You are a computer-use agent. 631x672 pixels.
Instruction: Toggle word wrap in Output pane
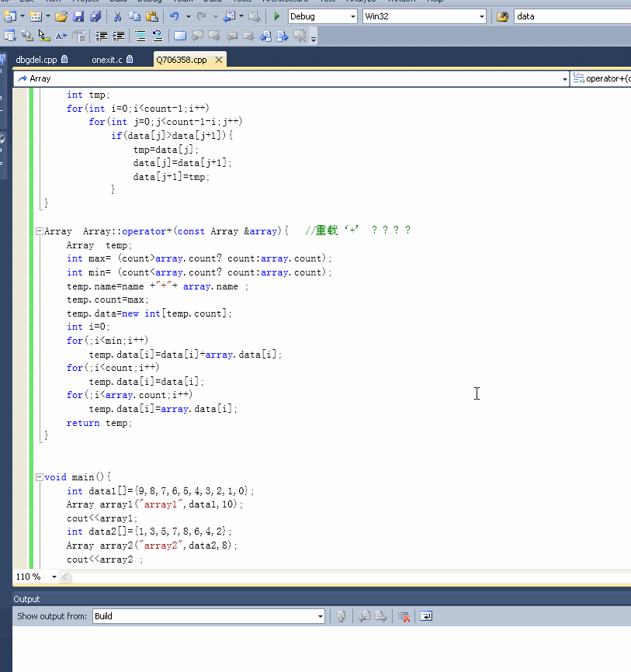426,616
